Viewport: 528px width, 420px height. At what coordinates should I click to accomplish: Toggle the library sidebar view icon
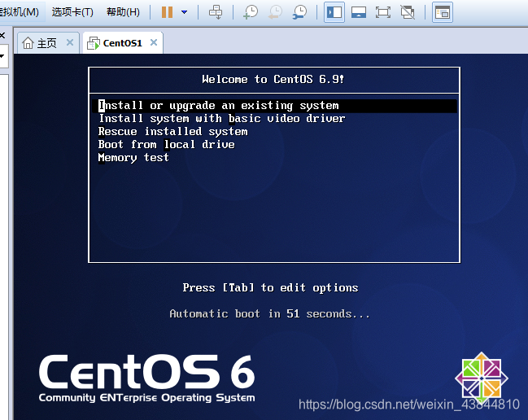[x=334, y=12]
